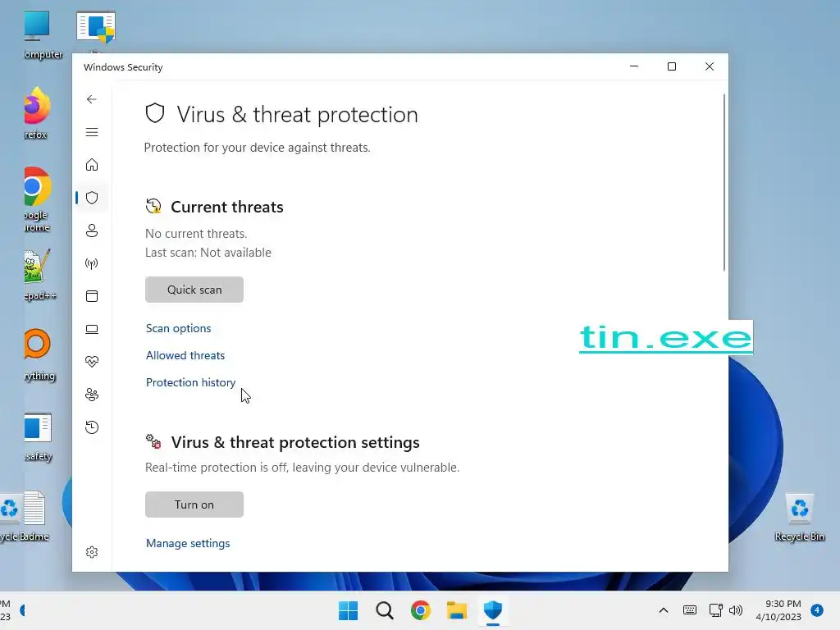Screen dimensions: 840x630
Task: Select the Badme text file on desktop
Action: pyautogui.click(x=34, y=517)
